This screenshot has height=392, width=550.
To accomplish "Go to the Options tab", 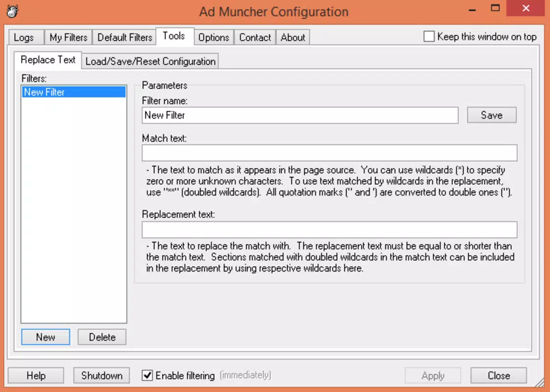I will coord(213,37).
